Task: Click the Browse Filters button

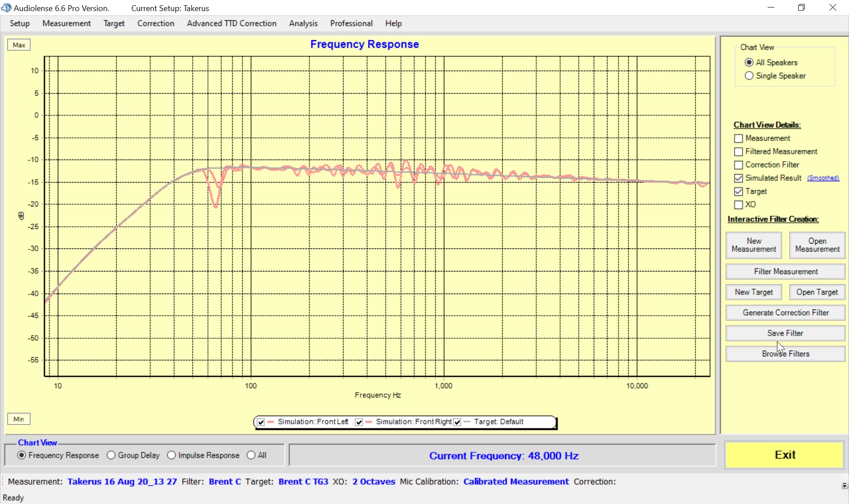Action: click(785, 354)
